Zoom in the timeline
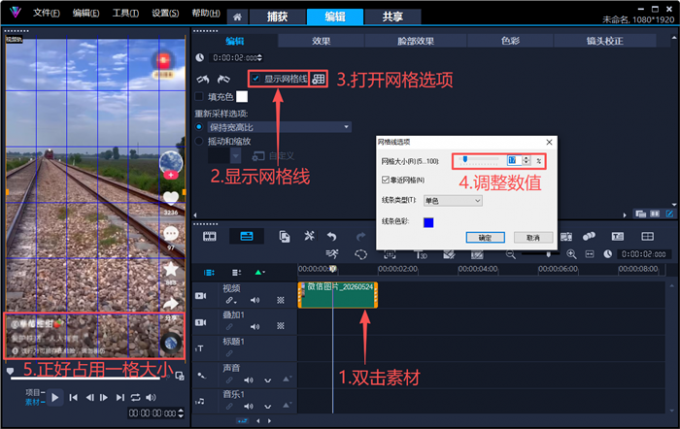Viewport: 680px width, 429px height. [x=571, y=255]
